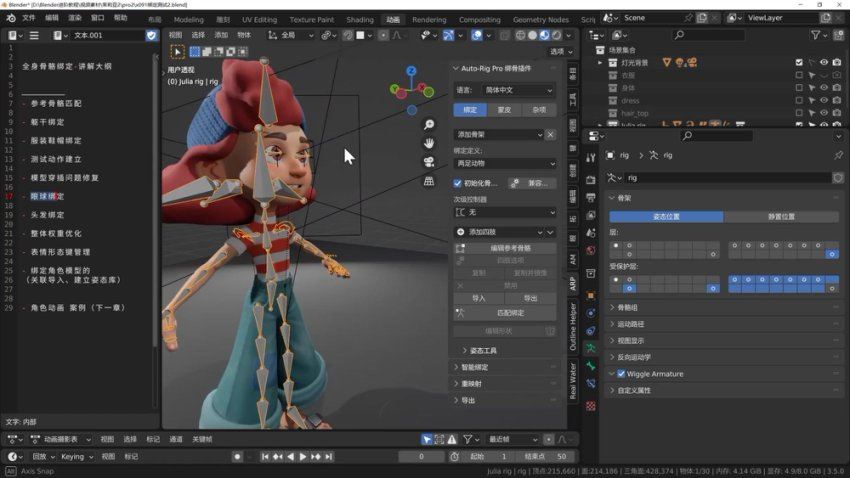The width and height of the screenshot is (850, 478).
Task: Switch to the Shading workspace tab
Action: click(x=360, y=20)
